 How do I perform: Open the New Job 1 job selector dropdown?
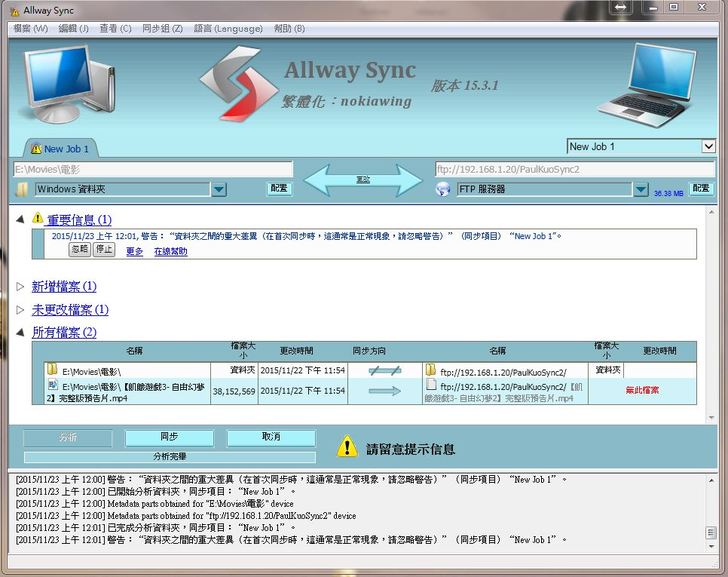[x=708, y=146]
